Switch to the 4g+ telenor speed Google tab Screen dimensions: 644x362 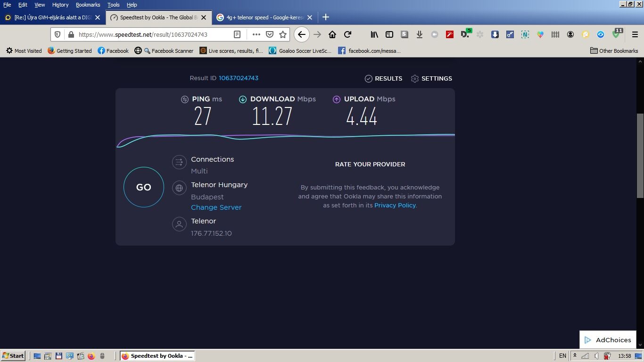264,17
